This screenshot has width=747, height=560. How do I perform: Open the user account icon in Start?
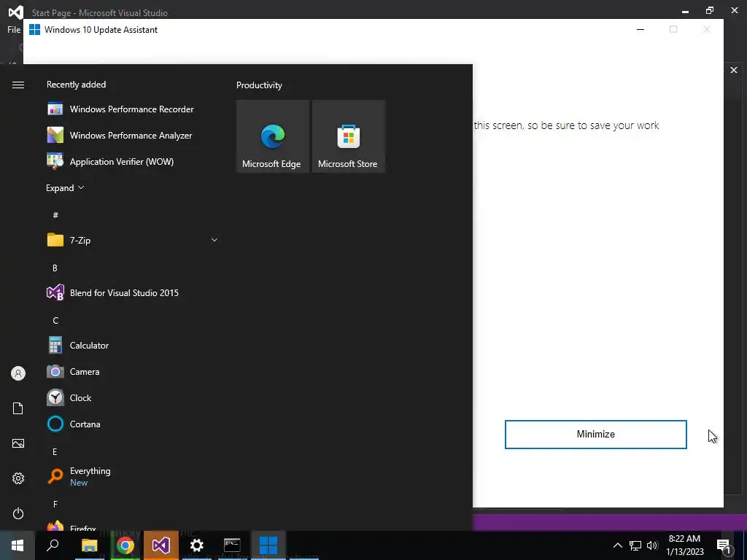tap(18, 373)
